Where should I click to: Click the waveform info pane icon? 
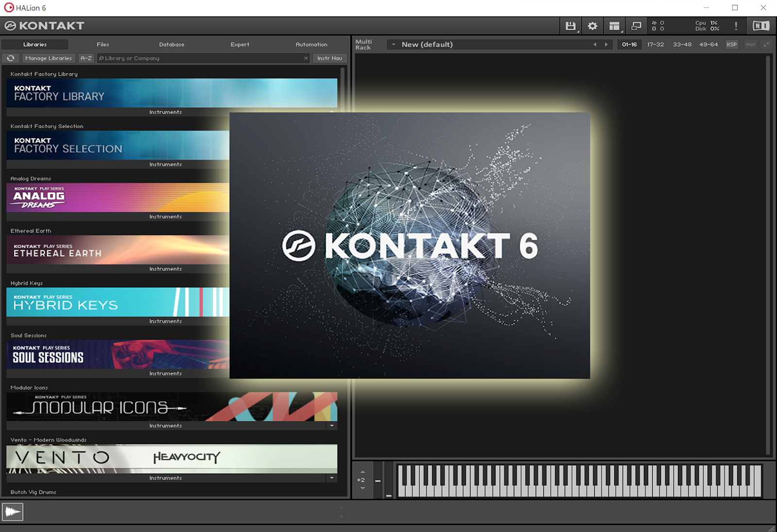click(x=13, y=512)
